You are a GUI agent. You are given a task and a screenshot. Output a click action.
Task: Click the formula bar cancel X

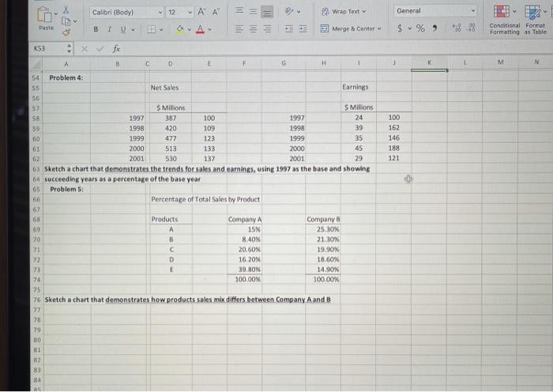click(x=85, y=49)
